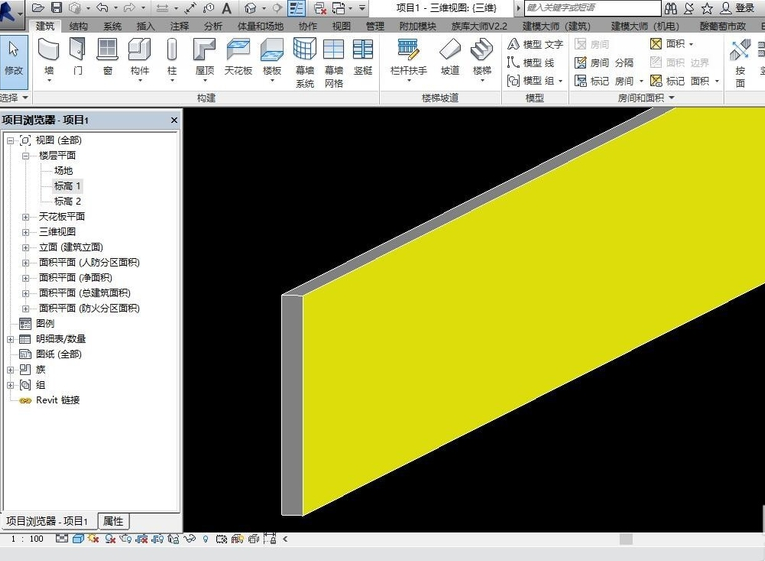The height and width of the screenshot is (561, 765).
Task: Select the 竖梃 mullion tool
Action: pos(363,58)
